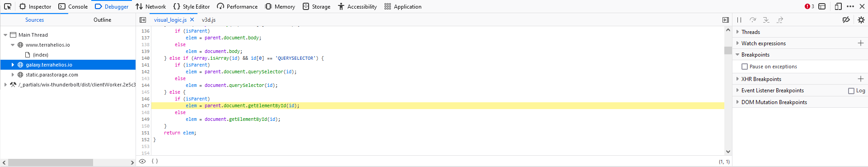Click the Step Over icon
Viewport: 868px width, 167px height.
(753, 20)
